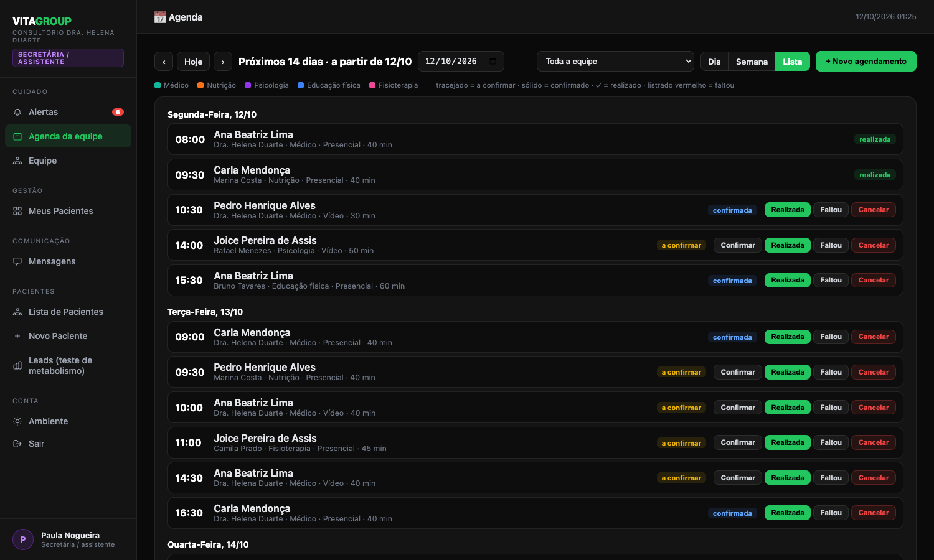The image size is (934, 560).
Task: Click the Sair logout icon
Action: (x=17, y=444)
